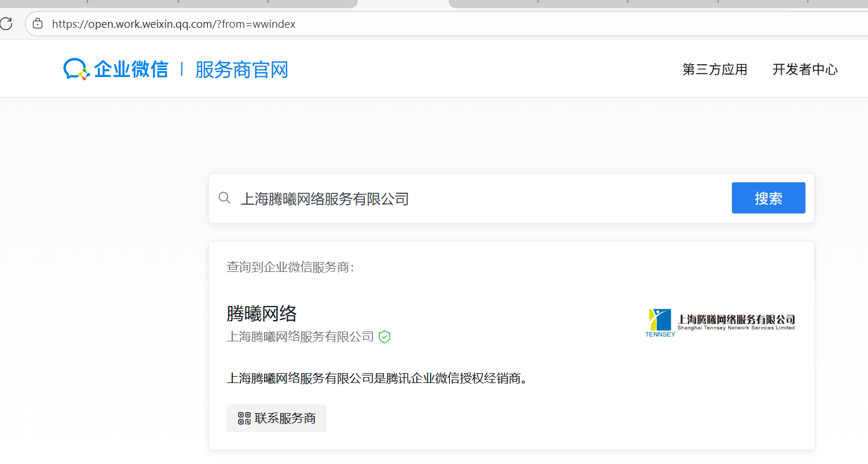Open the 第三方应用 menu item

(714, 69)
